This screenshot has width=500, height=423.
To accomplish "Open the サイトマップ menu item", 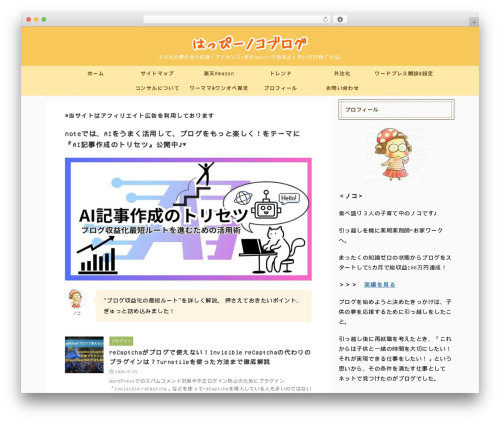I will click(157, 74).
